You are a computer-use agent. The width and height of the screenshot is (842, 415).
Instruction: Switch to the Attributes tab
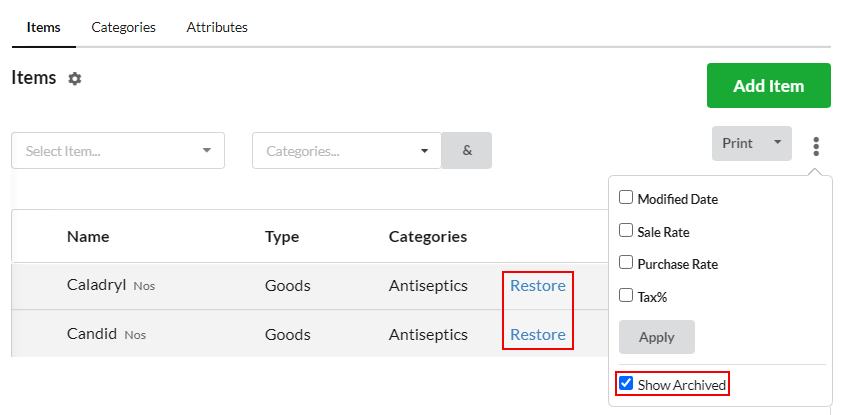(217, 27)
